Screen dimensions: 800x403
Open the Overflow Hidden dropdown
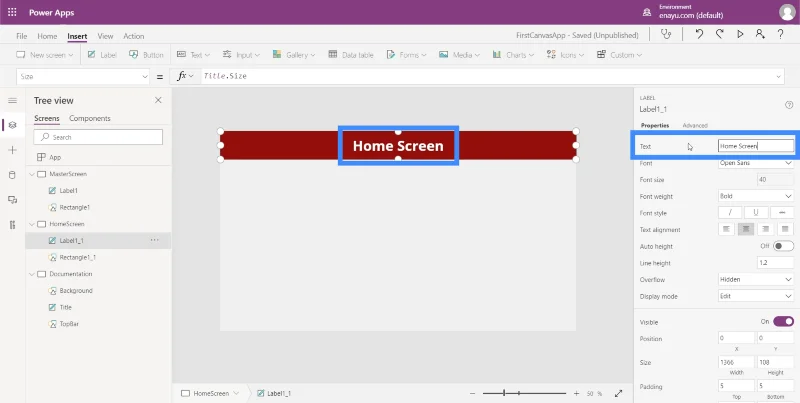(756, 280)
